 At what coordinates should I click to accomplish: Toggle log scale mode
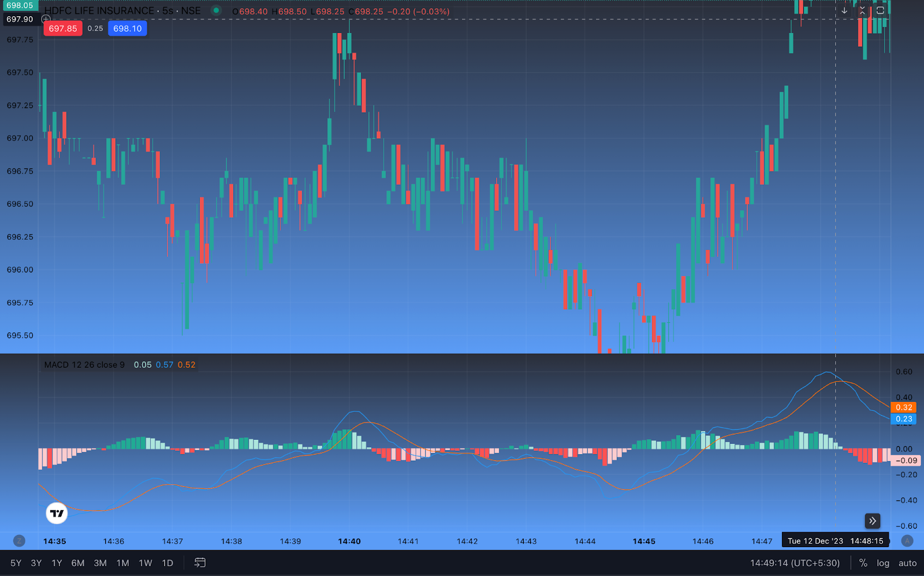(x=883, y=563)
